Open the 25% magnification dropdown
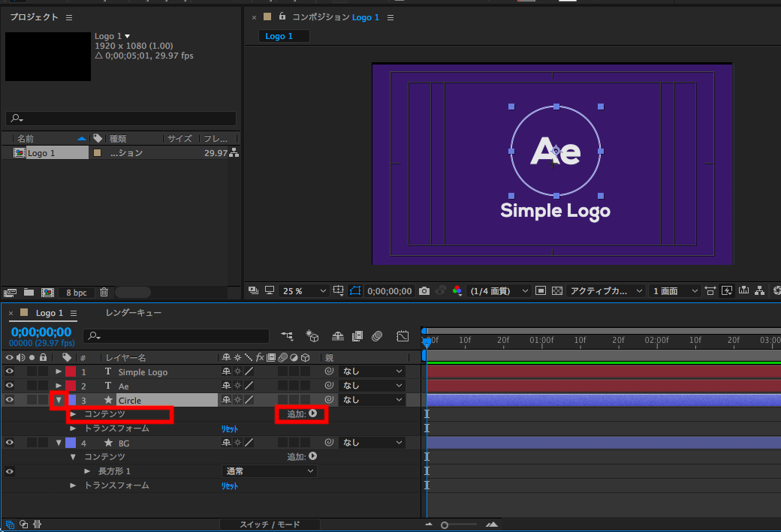This screenshot has height=532, width=781. [304, 291]
